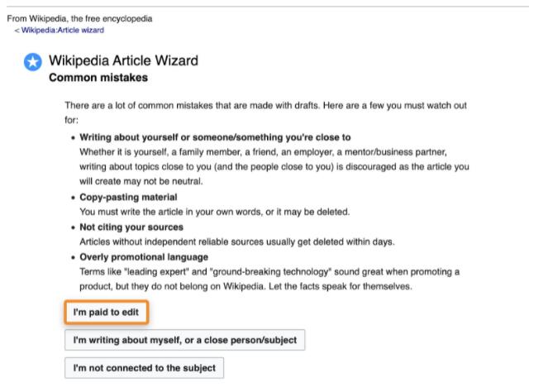Click the blue star Article Wizard icon
The image size is (534, 392).
pyautogui.click(x=33, y=62)
